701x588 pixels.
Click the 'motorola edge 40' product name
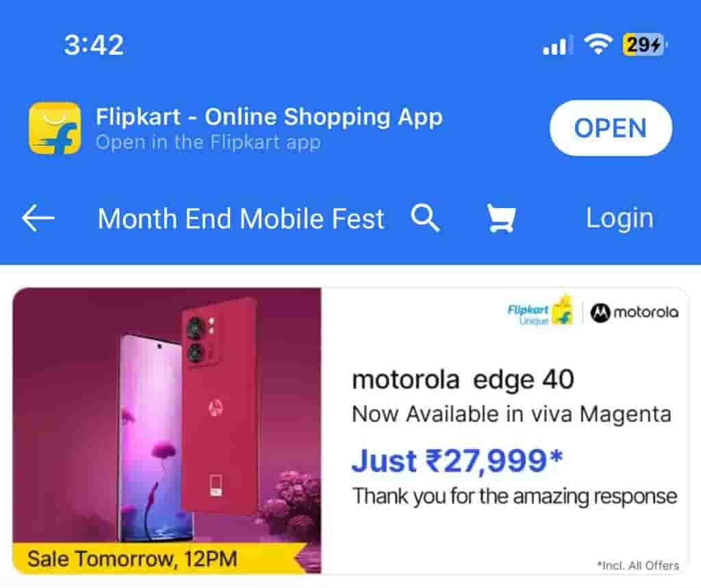[x=463, y=380]
